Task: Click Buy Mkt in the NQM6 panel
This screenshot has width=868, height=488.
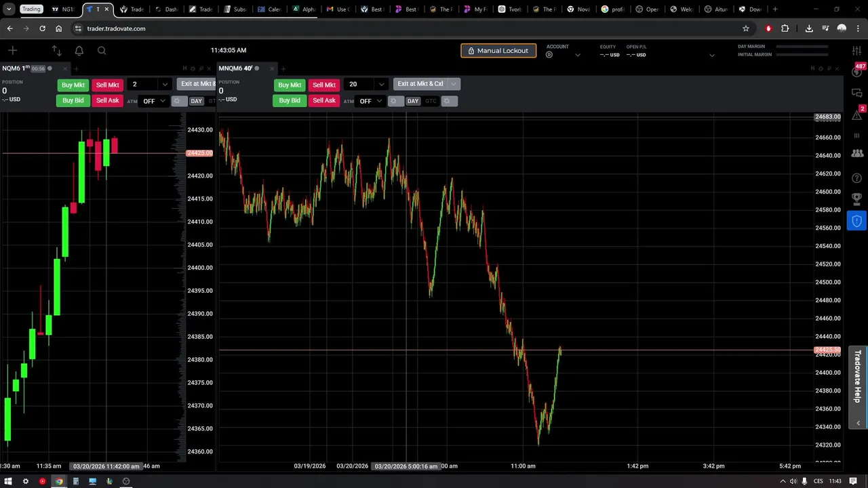Action: point(73,85)
